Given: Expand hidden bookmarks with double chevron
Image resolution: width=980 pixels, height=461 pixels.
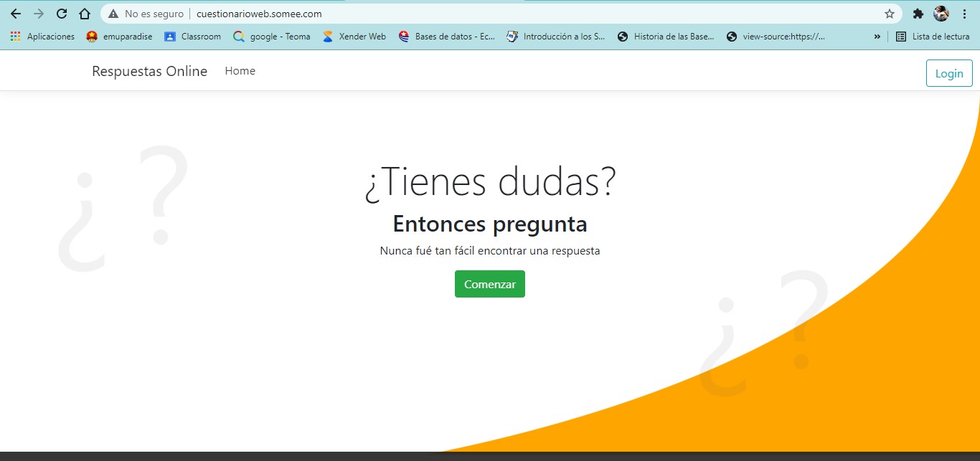Looking at the screenshot, I should (877, 37).
